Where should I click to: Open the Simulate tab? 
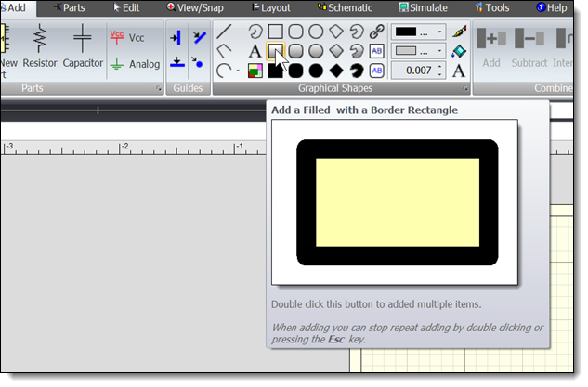click(x=423, y=7)
